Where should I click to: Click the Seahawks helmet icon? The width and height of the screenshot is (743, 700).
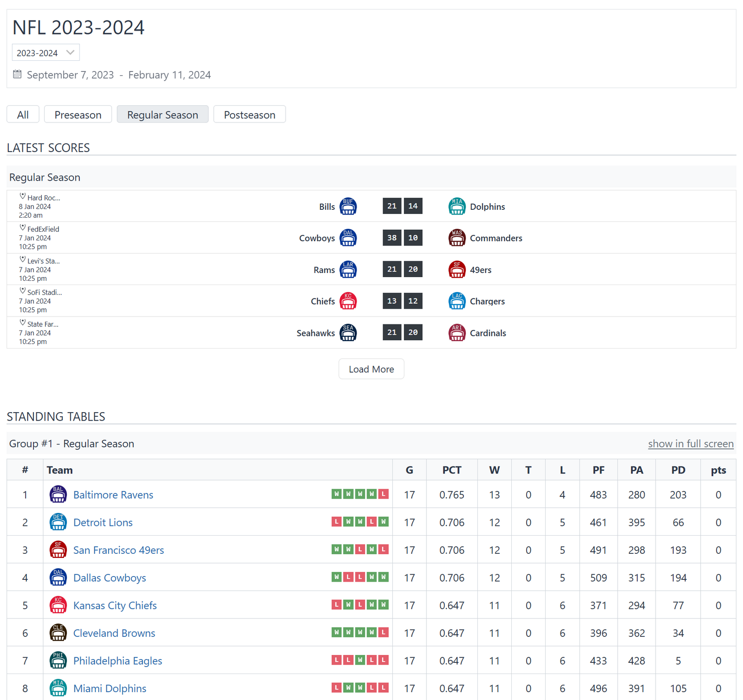(348, 333)
